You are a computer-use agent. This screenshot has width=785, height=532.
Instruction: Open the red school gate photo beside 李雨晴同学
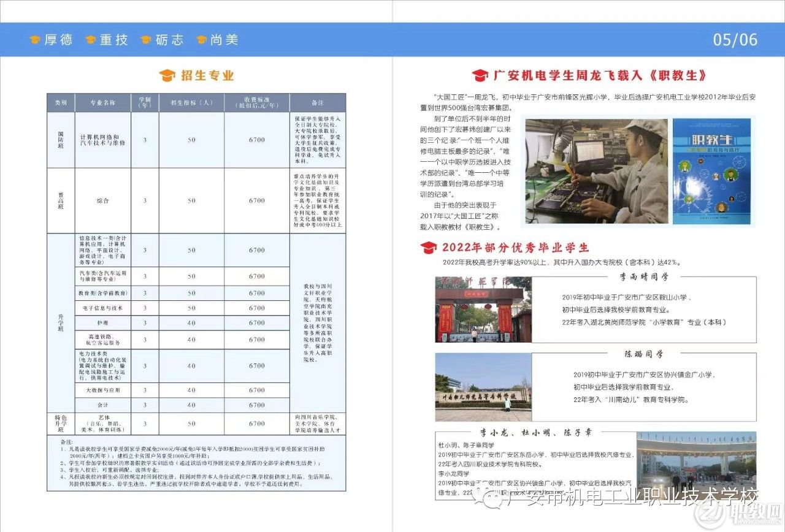click(x=483, y=310)
